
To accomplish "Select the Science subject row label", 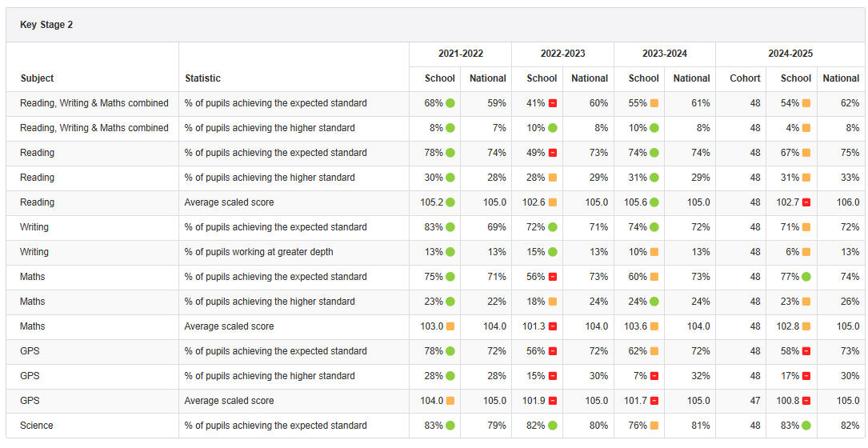I will (x=37, y=426).
